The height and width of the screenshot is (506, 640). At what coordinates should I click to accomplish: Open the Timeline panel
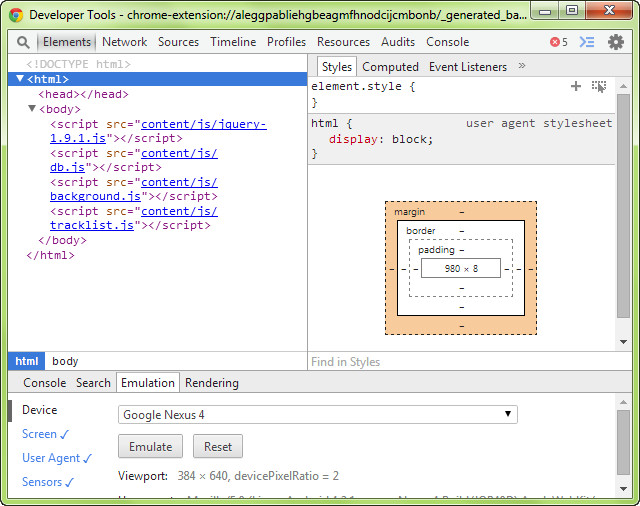tap(233, 42)
